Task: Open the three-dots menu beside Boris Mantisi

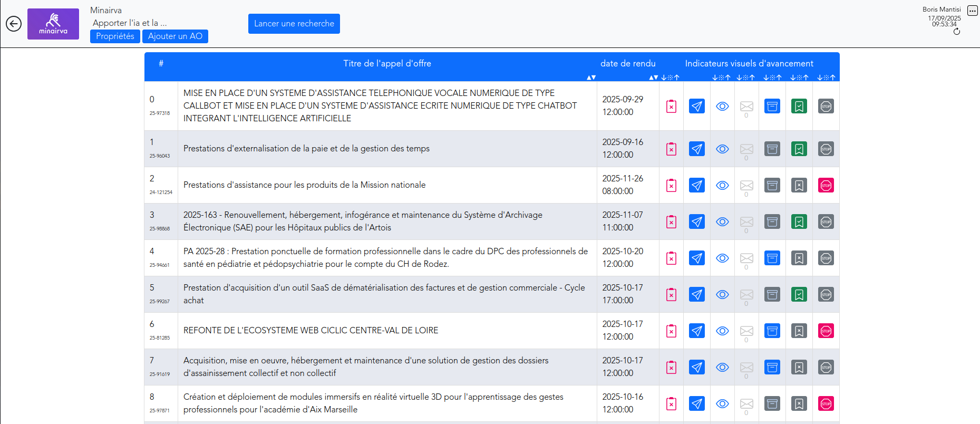Action: [x=972, y=11]
